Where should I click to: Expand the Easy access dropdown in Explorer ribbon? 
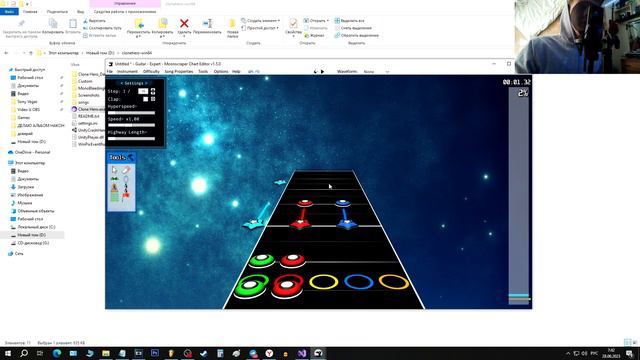(278, 28)
